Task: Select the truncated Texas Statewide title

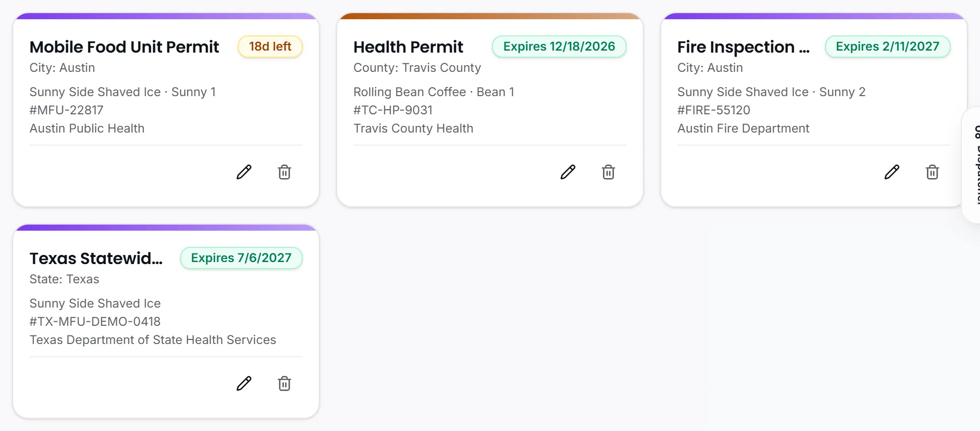Action: click(96, 258)
